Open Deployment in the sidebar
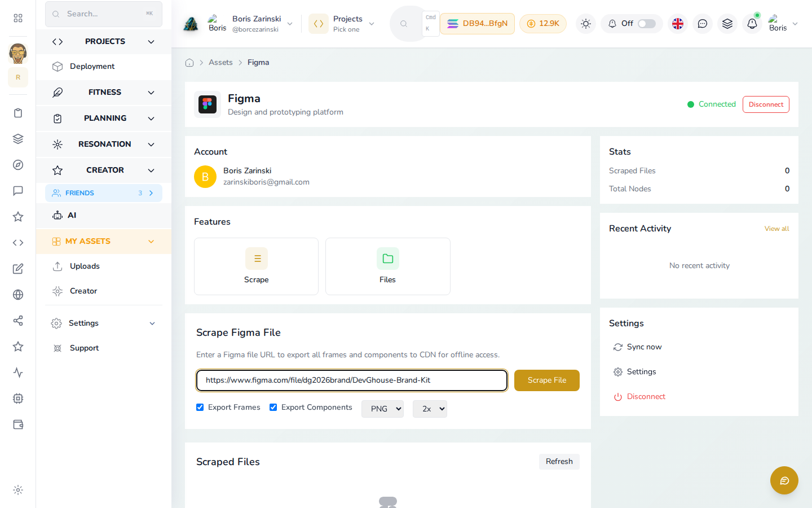The image size is (812, 508). (x=104, y=67)
